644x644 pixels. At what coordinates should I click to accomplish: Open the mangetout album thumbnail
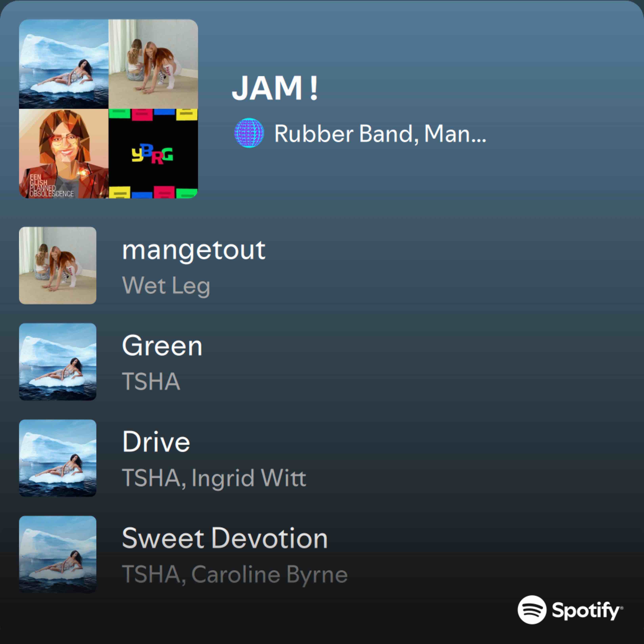[x=58, y=265]
